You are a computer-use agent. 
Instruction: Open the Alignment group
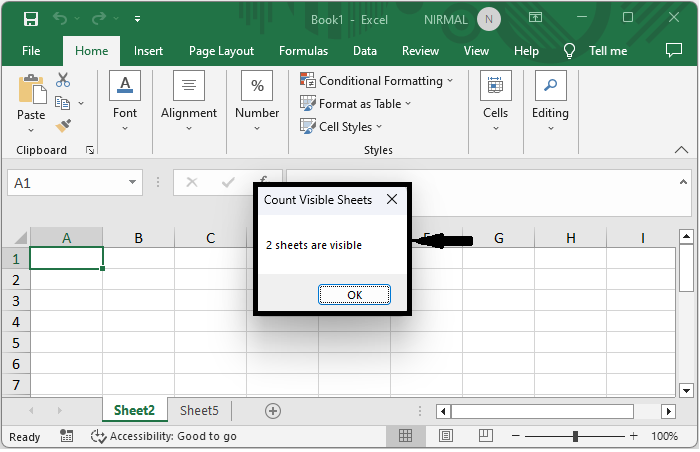(189, 101)
